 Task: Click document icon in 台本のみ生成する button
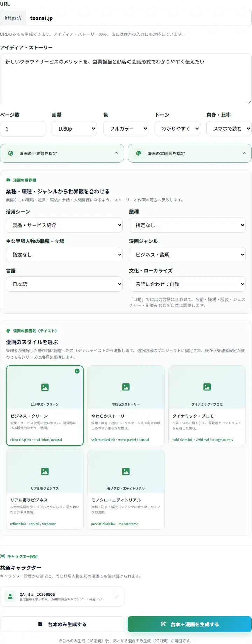coord(40,624)
